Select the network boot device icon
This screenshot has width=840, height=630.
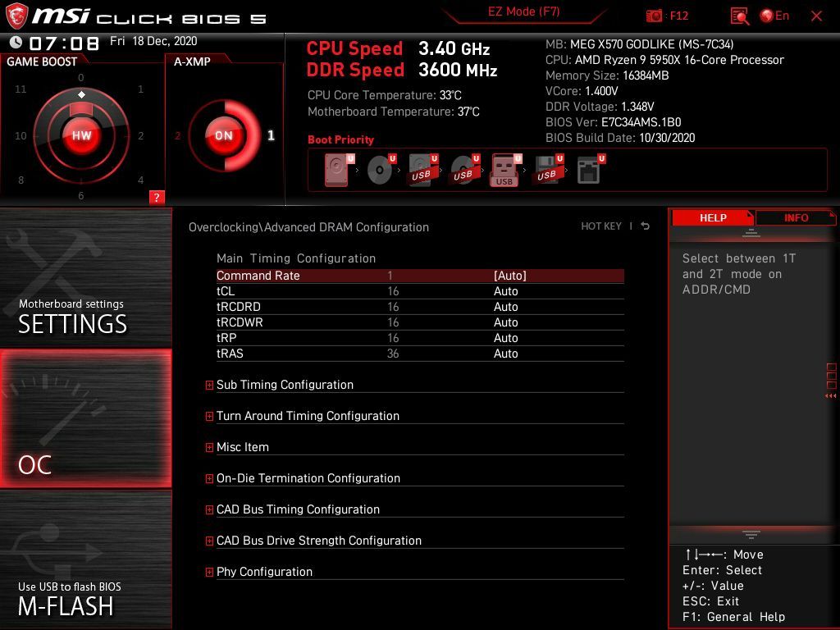tap(591, 170)
